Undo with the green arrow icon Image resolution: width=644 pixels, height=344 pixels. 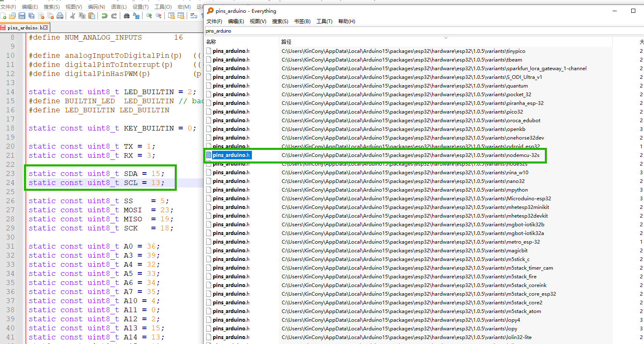click(x=105, y=16)
